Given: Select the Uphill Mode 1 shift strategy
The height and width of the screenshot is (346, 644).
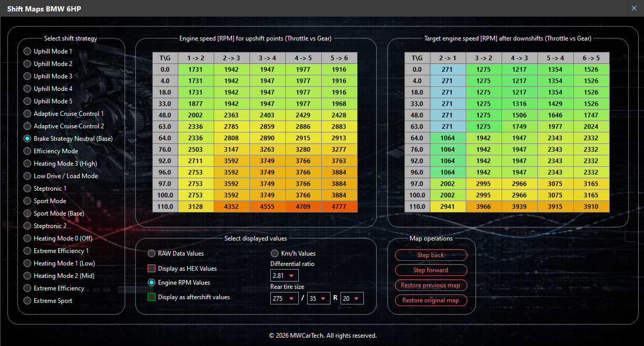Looking at the screenshot, I should click(x=27, y=51).
